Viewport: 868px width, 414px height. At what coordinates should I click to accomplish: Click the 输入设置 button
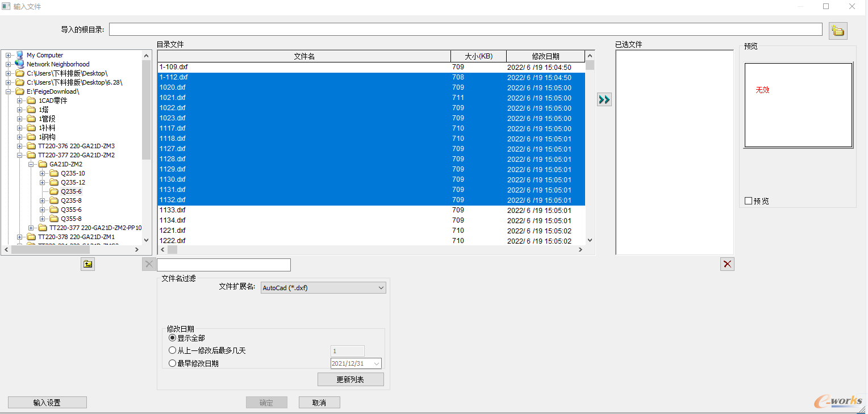click(x=47, y=403)
